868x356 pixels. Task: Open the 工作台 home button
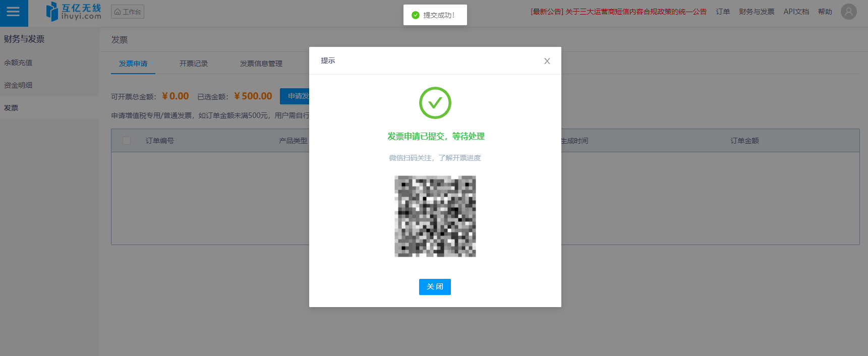click(128, 12)
